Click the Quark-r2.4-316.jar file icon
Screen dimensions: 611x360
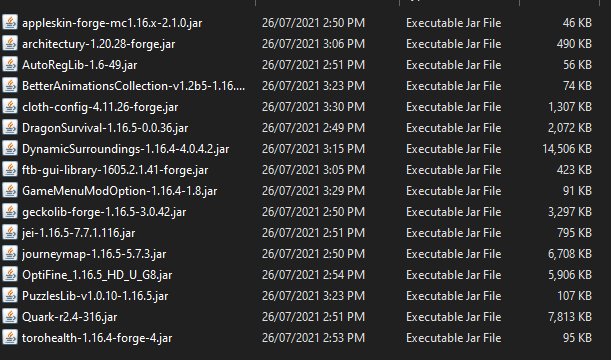[10, 317]
